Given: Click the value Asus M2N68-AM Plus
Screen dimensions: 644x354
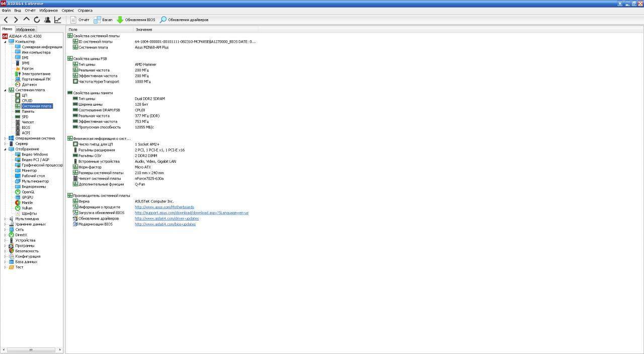Looking at the screenshot, I should (151, 47).
